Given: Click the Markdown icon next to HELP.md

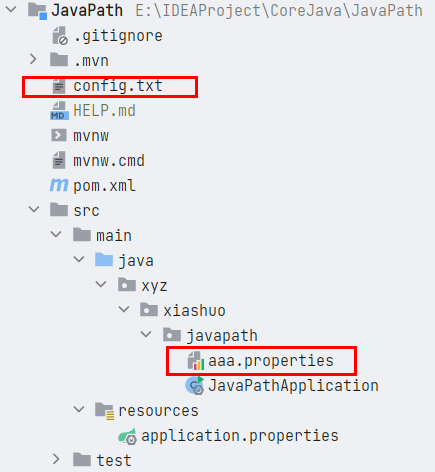Looking at the screenshot, I should (x=59, y=111).
